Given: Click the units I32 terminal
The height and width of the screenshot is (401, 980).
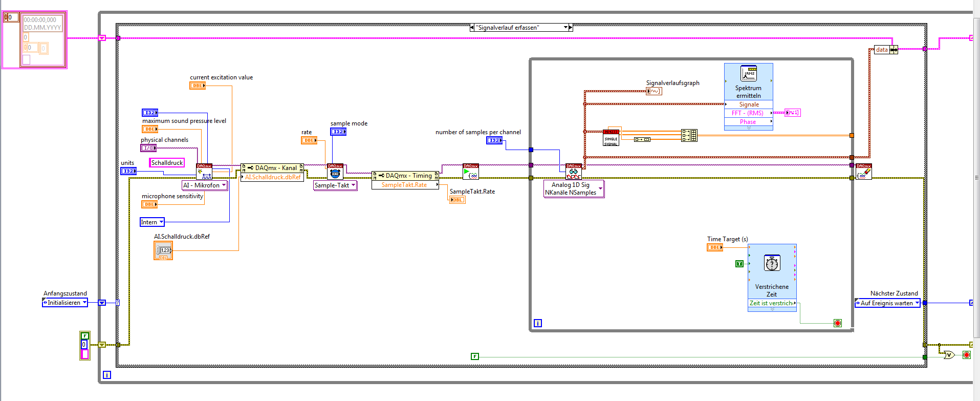Looking at the screenshot, I should tap(128, 171).
